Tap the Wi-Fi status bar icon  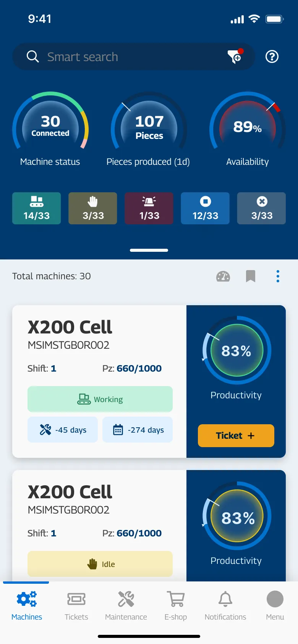(x=254, y=19)
